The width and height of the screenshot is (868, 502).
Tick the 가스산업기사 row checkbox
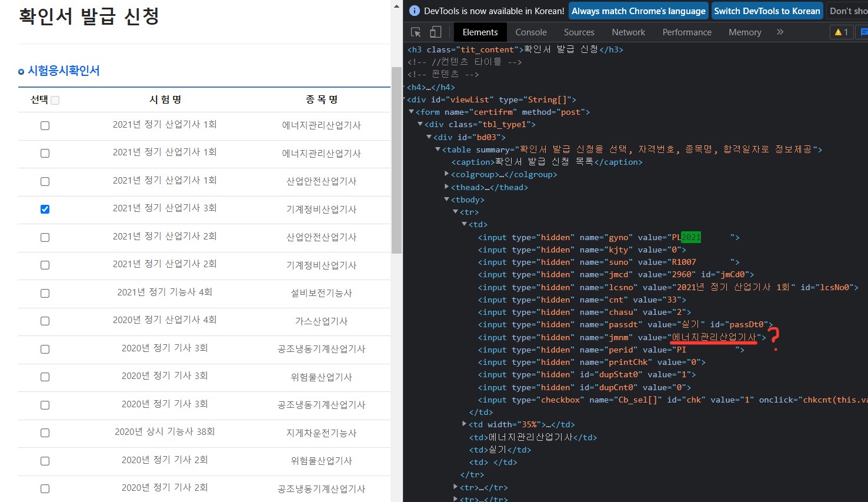pyautogui.click(x=45, y=321)
